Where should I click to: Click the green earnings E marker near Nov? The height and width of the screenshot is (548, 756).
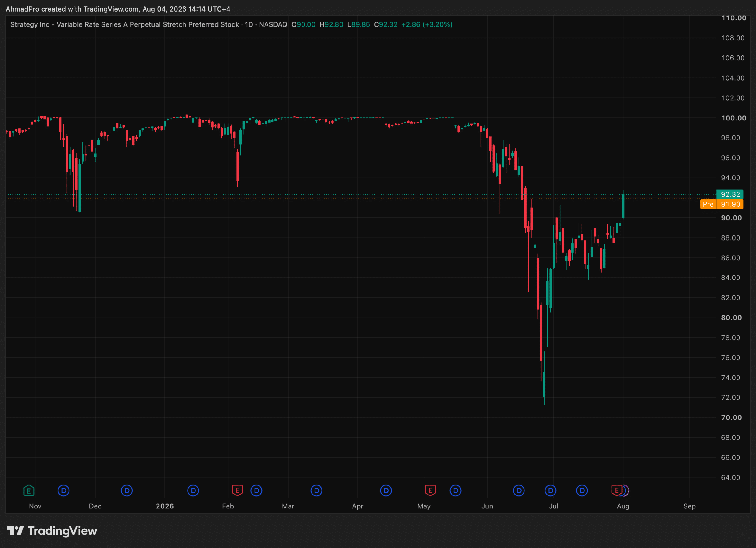click(29, 490)
